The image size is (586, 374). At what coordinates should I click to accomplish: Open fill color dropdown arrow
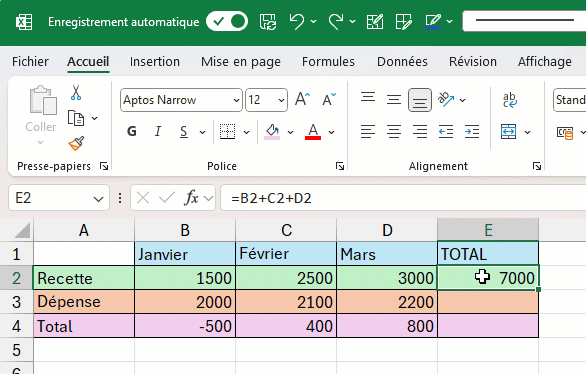coord(290,132)
